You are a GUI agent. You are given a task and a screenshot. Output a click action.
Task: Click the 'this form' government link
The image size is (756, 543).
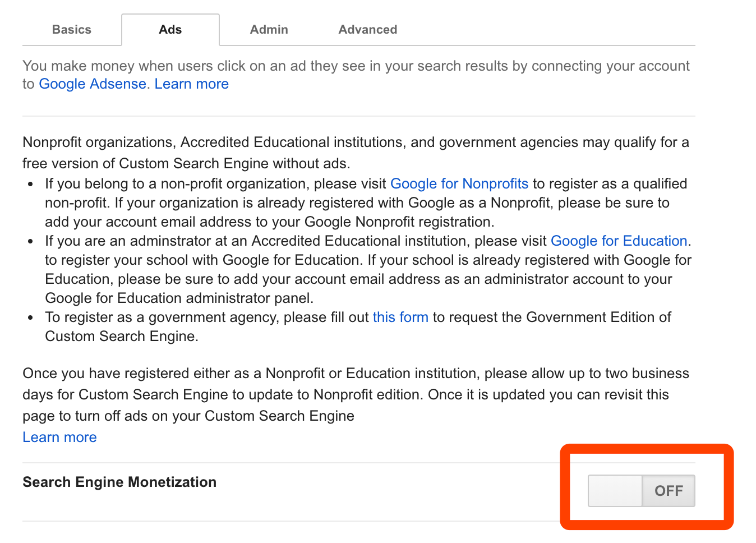click(x=400, y=317)
